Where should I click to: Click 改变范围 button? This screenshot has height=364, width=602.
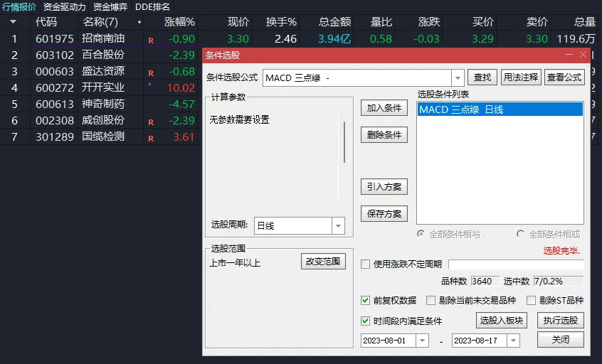[323, 262]
